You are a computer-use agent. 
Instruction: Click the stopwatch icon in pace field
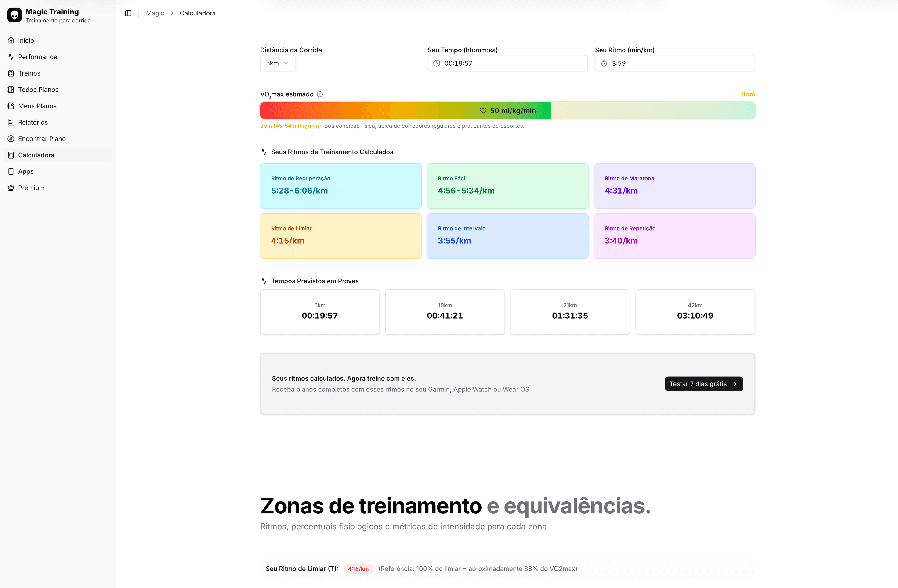(x=604, y=63)
